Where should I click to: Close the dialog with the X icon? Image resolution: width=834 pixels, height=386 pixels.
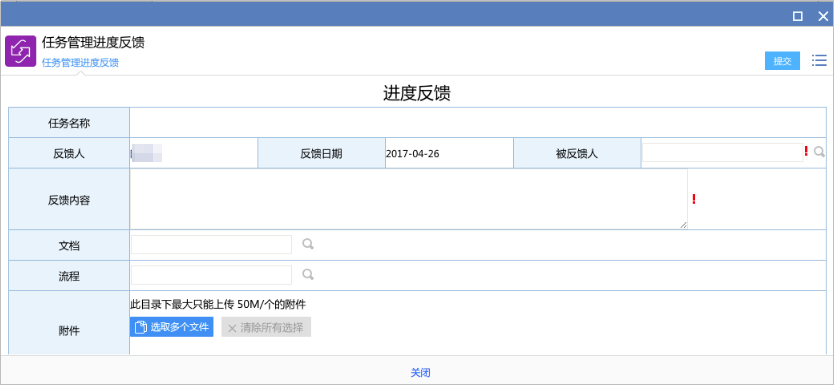pos(823,16)
